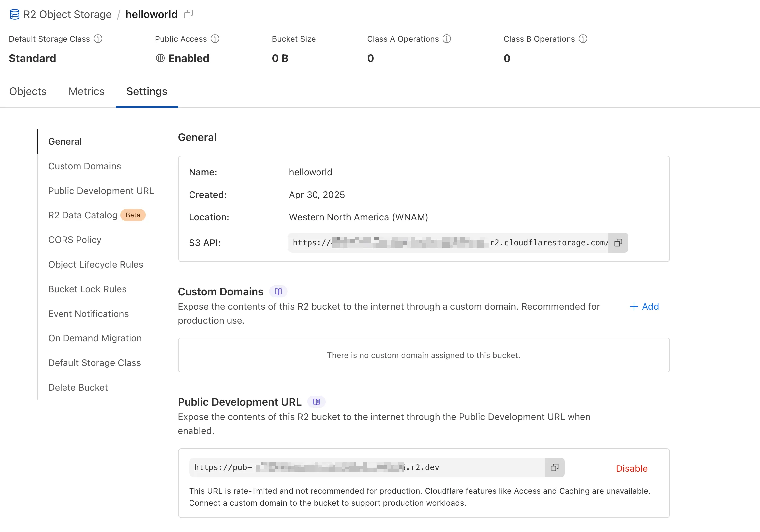Open the Custom Domains documentation icon
This screenshot has width=760, height=532.
tap(279, 291)
